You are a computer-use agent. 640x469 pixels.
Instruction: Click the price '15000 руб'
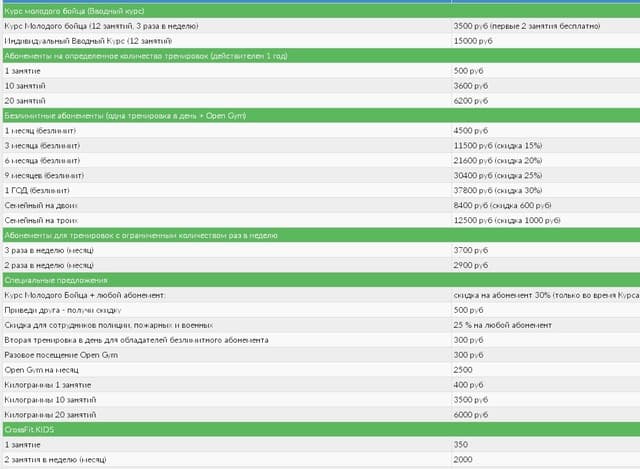pyautogui.click(x=473, y=41)
